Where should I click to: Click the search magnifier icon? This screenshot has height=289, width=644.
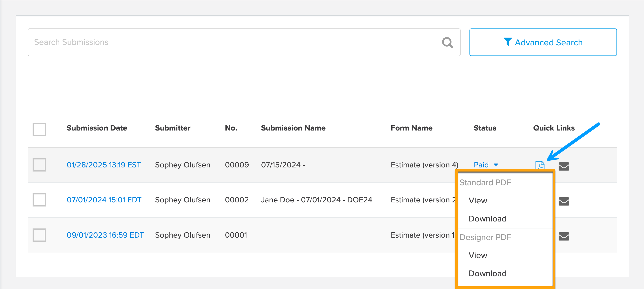448,42
